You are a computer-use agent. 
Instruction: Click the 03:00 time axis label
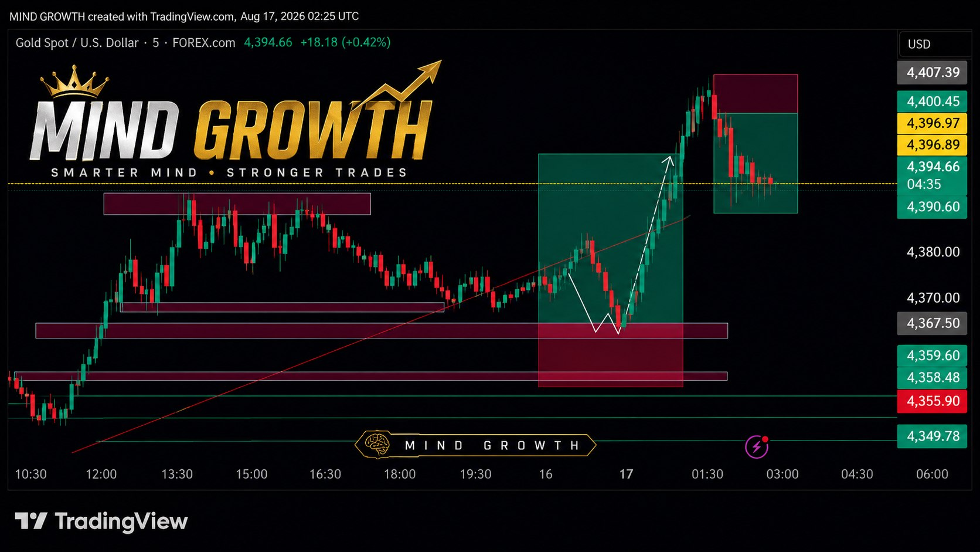tap(782, 474)
